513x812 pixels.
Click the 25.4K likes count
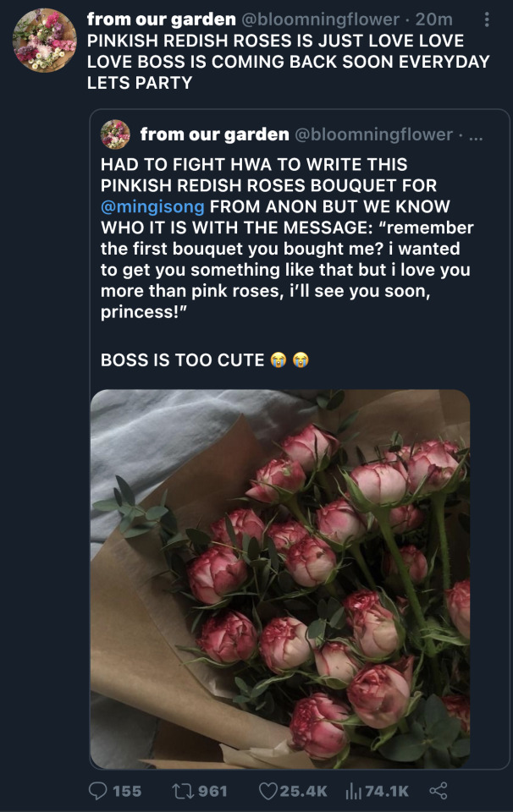(303, 791)
